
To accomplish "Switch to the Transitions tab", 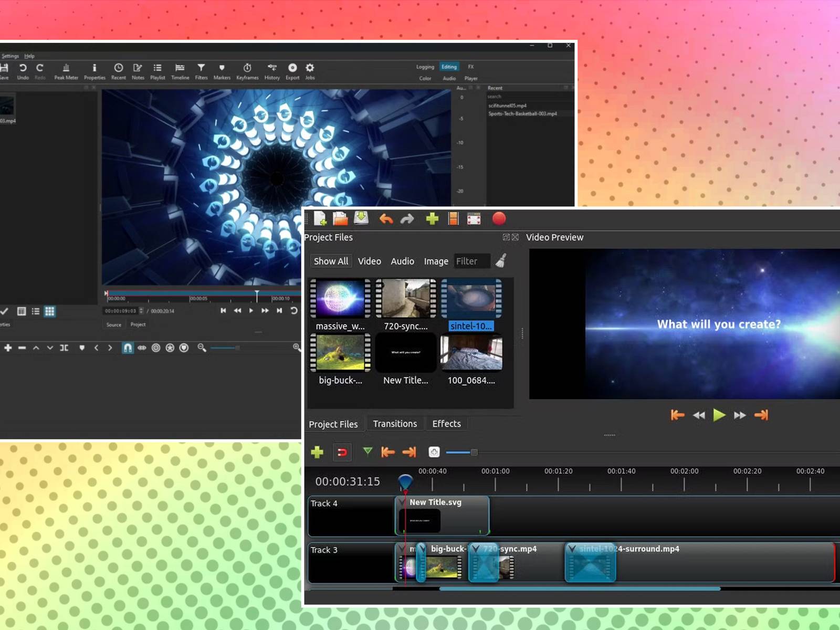I will 395,424.
